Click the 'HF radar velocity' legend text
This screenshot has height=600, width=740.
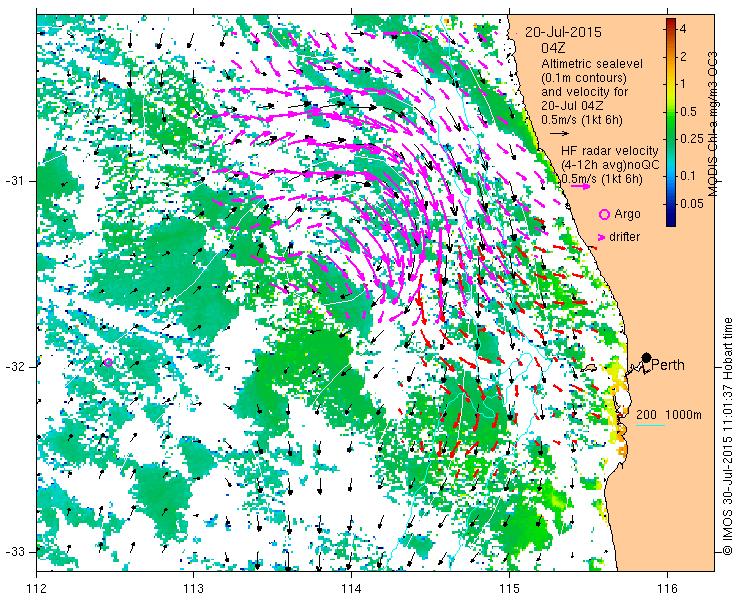tap(610, 151)
